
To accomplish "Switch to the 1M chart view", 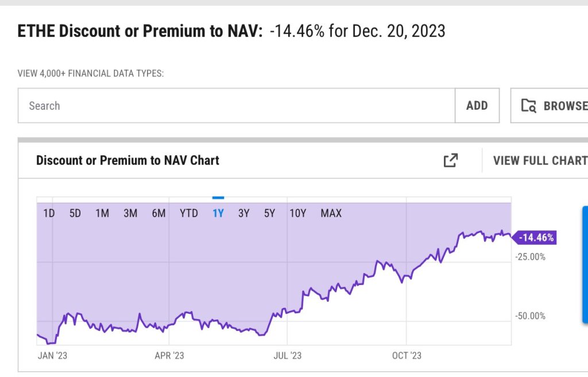I will (x=102, y=213).
